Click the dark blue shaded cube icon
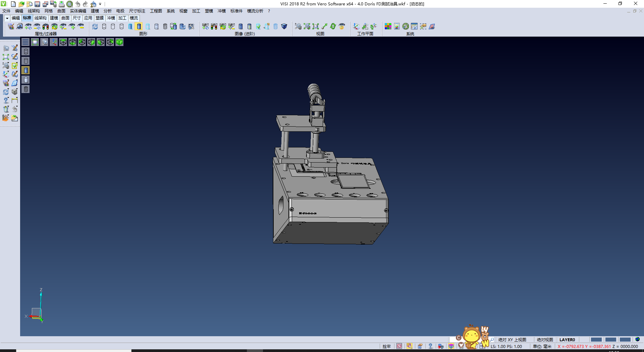Image resolution: width=644 pixels, height=352 pixels. pos(284,27)
